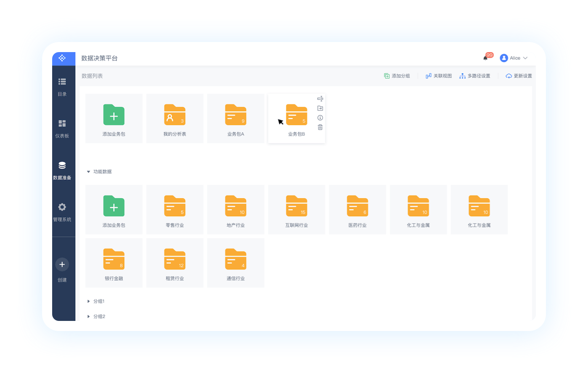This screenshot has height=373, width=588.
Task: Click the 添加分组 button
Action: point(397,76)
